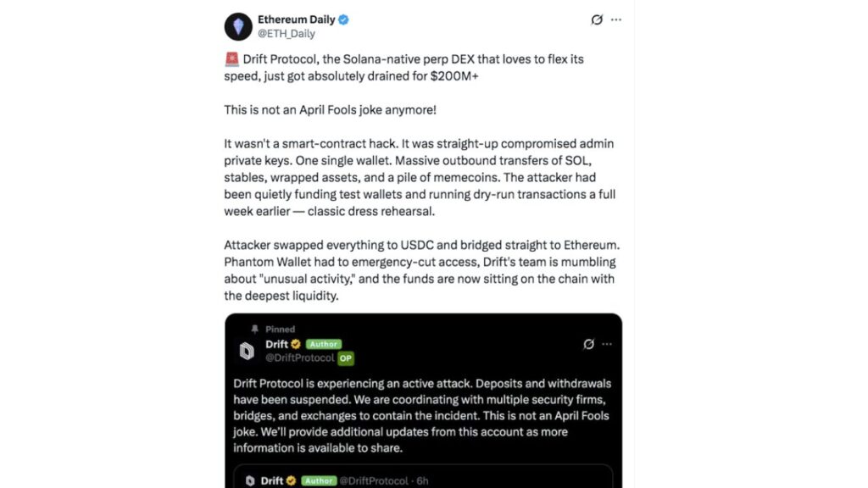The height and width of the screenshot is (488, 868).
Task: Click the green Author badge beside Drift
Action: (x=324, y=344)
